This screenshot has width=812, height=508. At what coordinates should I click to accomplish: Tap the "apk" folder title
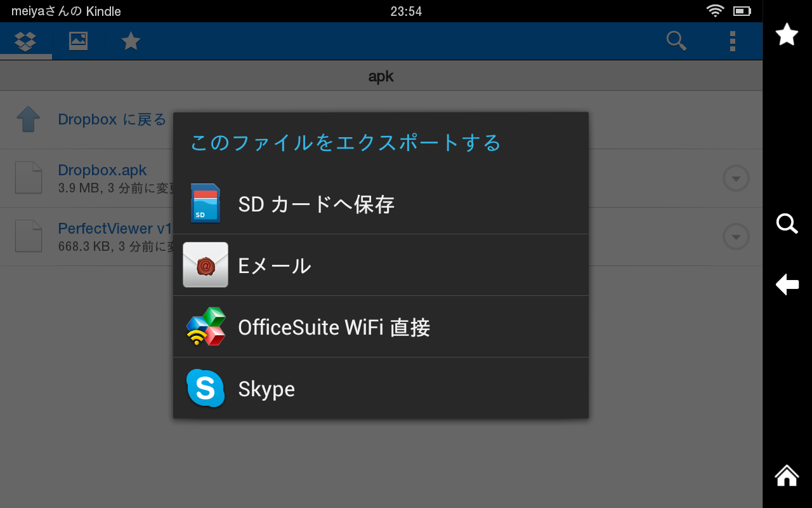(x=381, y=77)
